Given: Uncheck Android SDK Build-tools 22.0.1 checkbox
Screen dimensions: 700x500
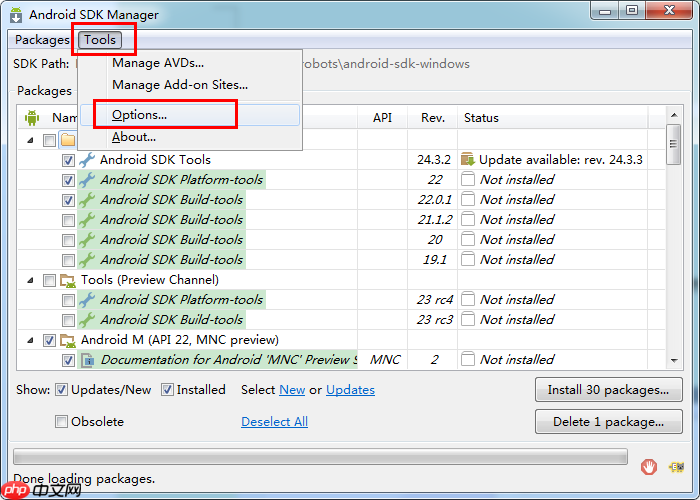Looking at the screenshot, I should pyautogui.click(x=68, y=200).
